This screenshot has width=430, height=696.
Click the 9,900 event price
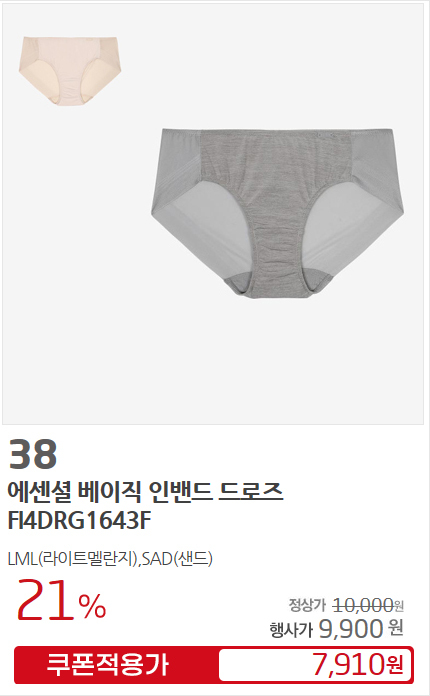point(351,629)
